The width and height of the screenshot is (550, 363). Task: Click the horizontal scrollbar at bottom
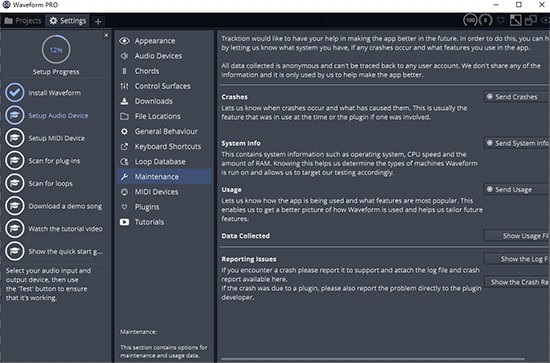click(x=373, y=359)
